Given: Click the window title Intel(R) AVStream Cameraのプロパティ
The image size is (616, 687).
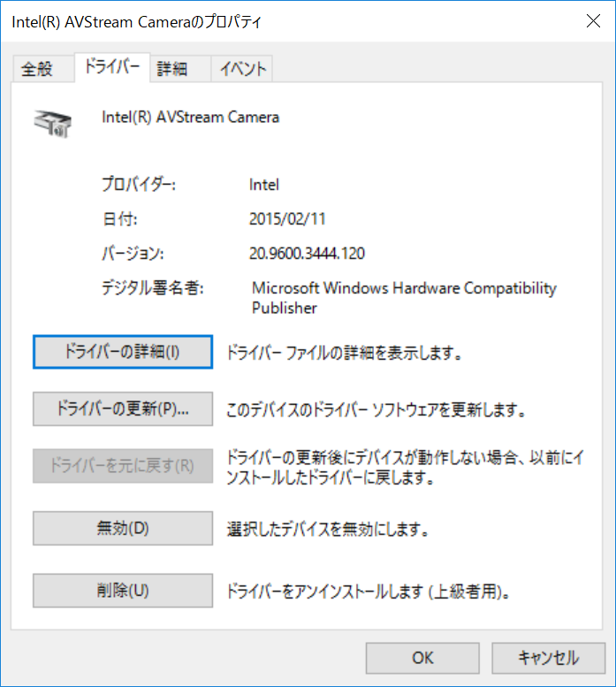Looking at the screenshot, I should point(137,22).
